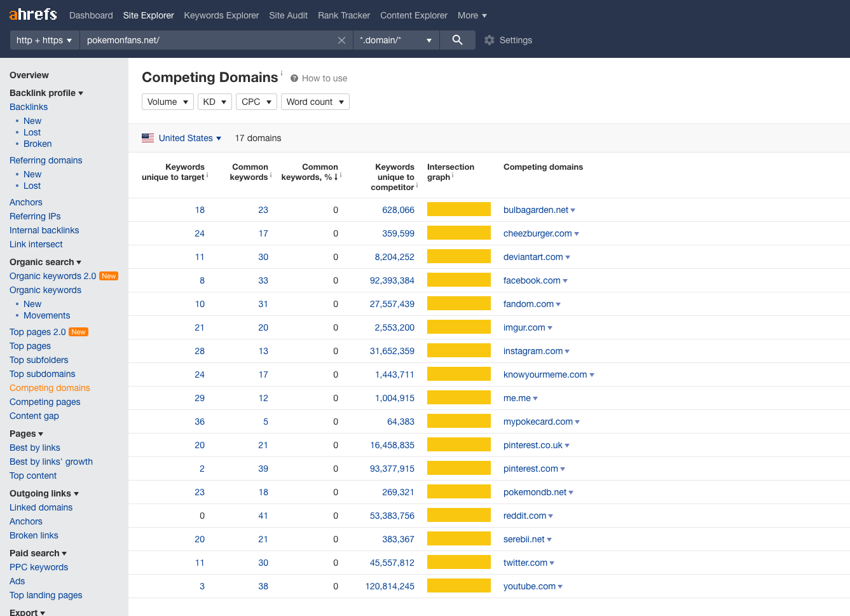Open the Volume filter dropdown
The image size is (850, 616).
tap(168, 102)
